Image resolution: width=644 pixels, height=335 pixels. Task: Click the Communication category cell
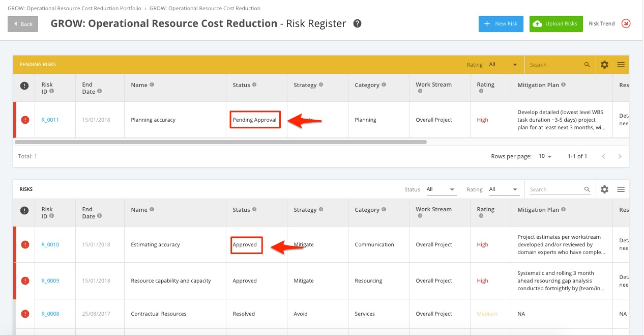point(379,245)
